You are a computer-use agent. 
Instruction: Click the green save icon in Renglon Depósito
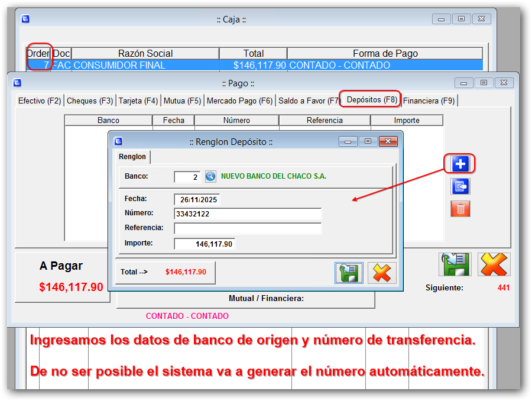pos(349,273)
